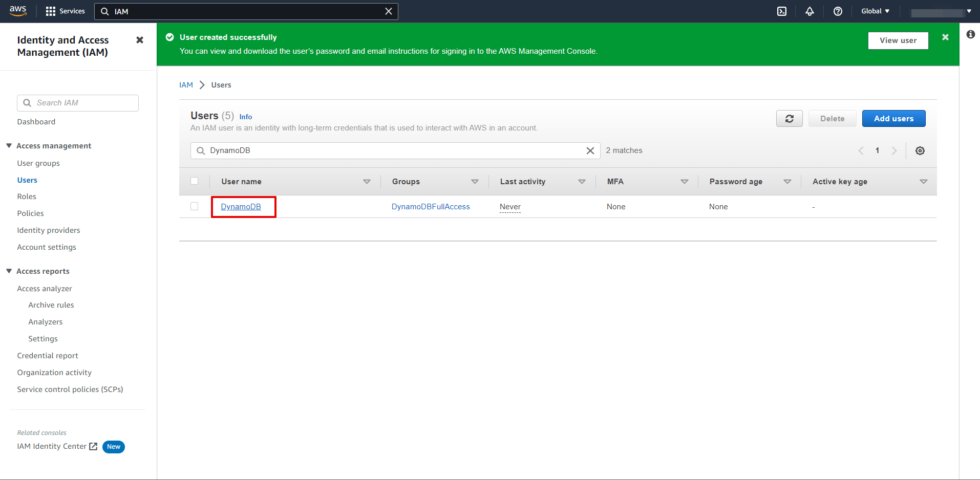980x480 pixels.
Task: Open Access analyzer Settings
Action: pos(43,339)
